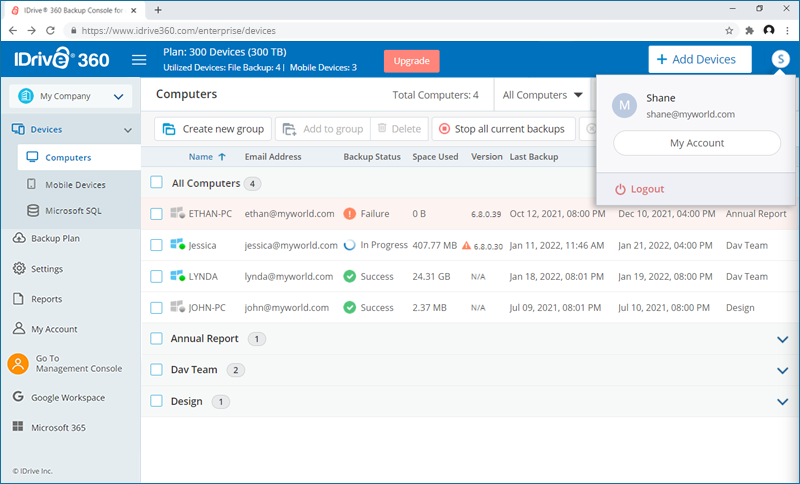Click the Microsoft 365 grid icon
Image resolution: width=800 pixels, height=484 pixels.
[18, 426]
